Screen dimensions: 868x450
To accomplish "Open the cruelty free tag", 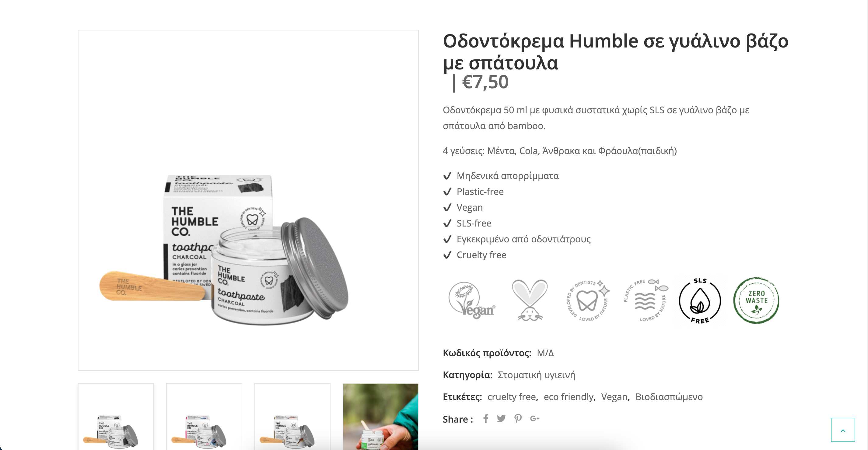I will click(512, 397).
